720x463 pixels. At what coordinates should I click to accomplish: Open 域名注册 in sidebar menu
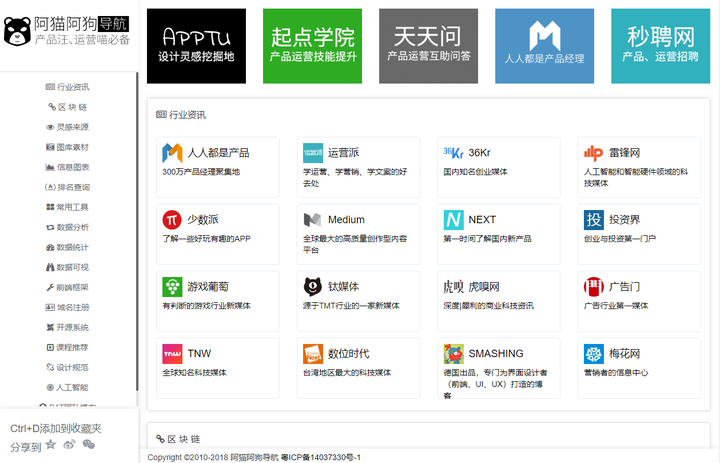pyautogui.click(x=68, y=307)
